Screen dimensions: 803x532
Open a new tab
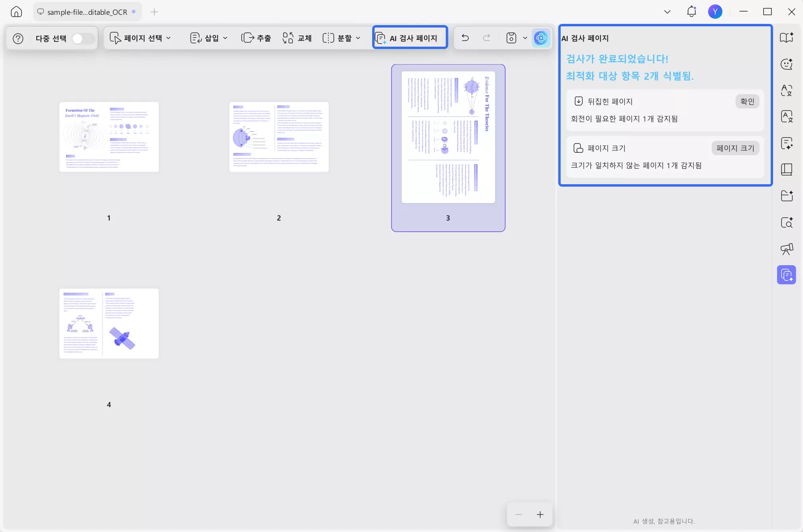click(x=154, y=12)
